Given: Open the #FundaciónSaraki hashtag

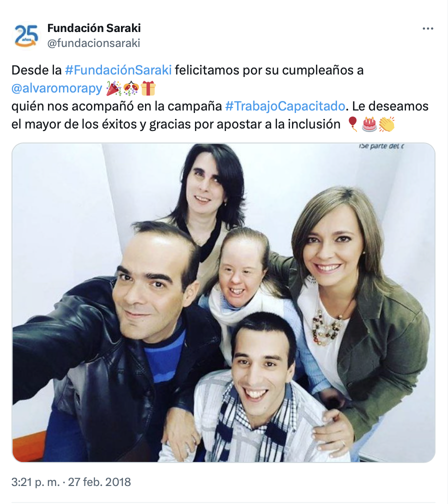Looking at the screenshot, I should coord(118,70).
